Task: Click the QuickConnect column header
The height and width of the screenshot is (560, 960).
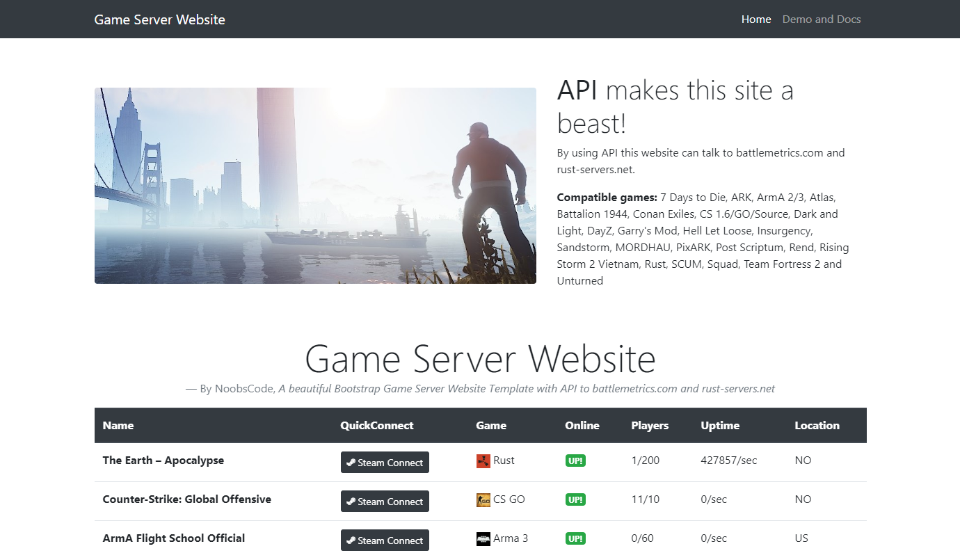Action: click(377, 426)
